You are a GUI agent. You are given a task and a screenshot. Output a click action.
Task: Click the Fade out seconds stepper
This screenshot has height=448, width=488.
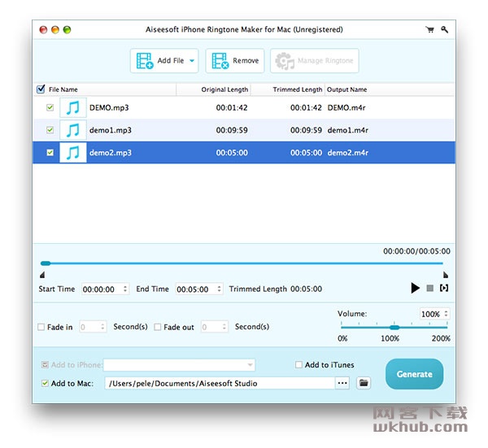tap(224, 327)
